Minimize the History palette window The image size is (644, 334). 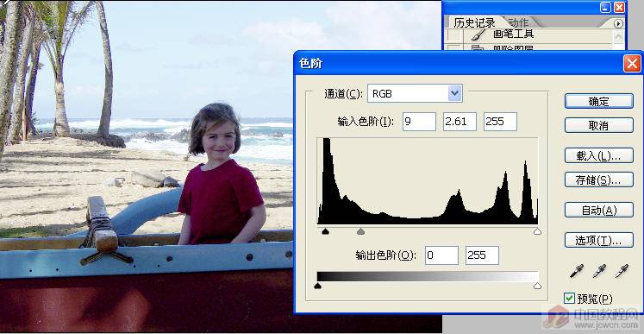pos(605,7)
